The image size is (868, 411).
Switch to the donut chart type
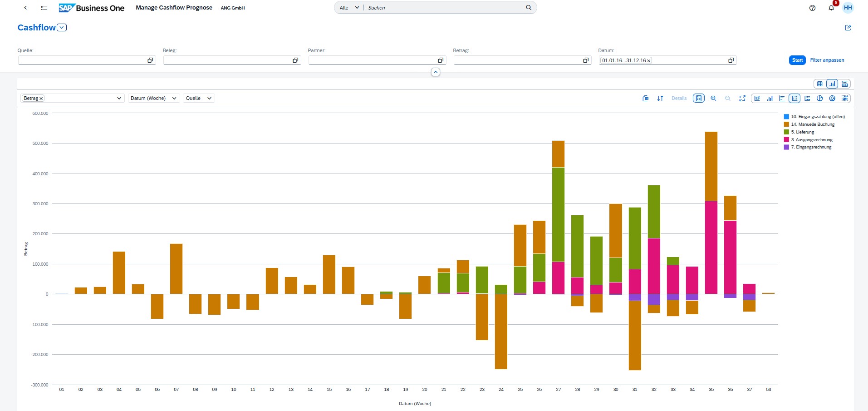coord(832,98)
